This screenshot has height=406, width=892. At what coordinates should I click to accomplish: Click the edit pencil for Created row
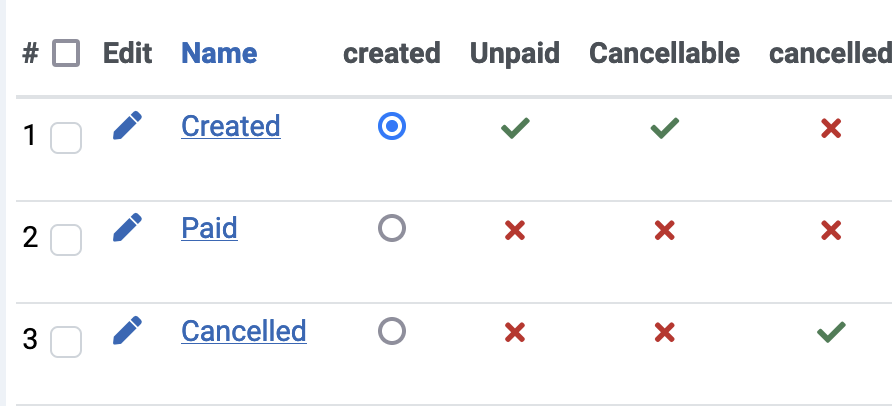click(127, 126)
